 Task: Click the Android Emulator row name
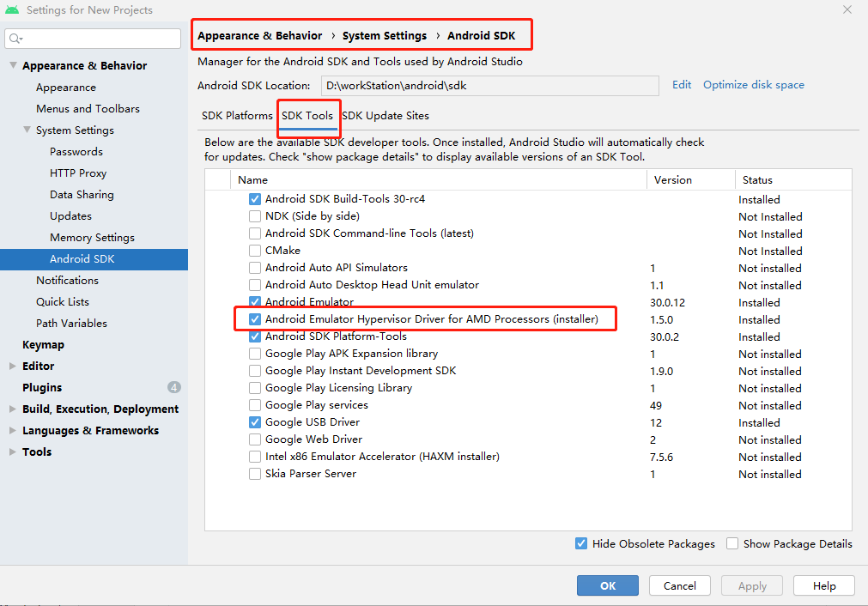pos(309,301)
